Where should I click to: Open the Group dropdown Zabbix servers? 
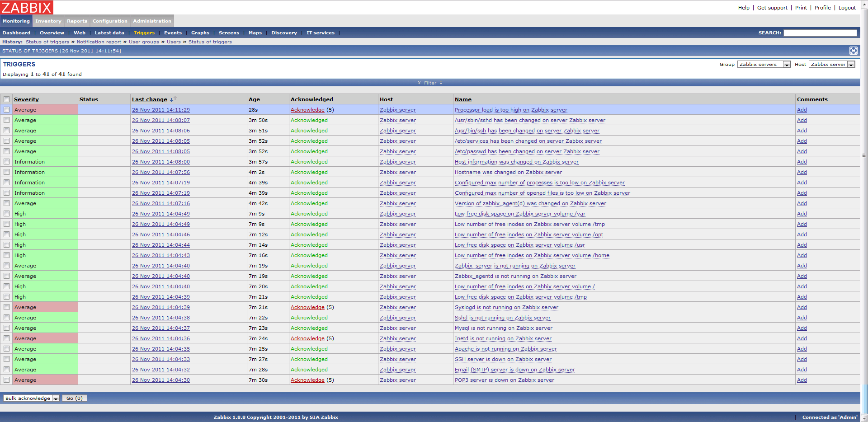point(764,65)
